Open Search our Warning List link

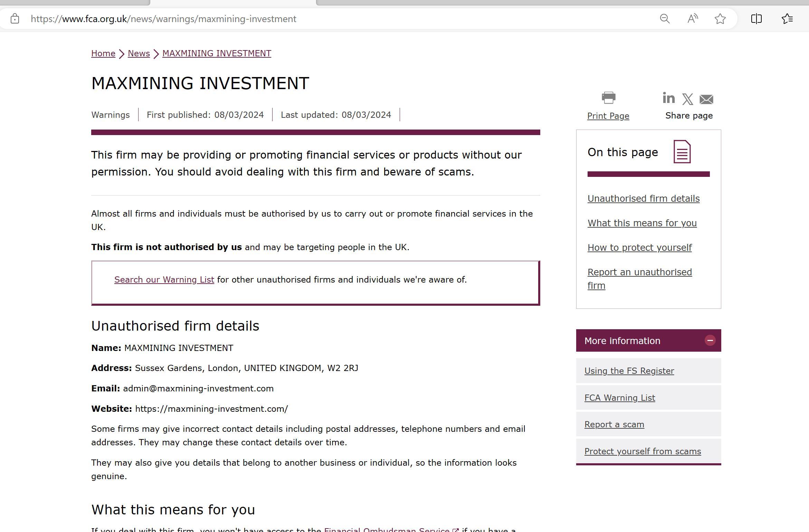tap(164, 280)
